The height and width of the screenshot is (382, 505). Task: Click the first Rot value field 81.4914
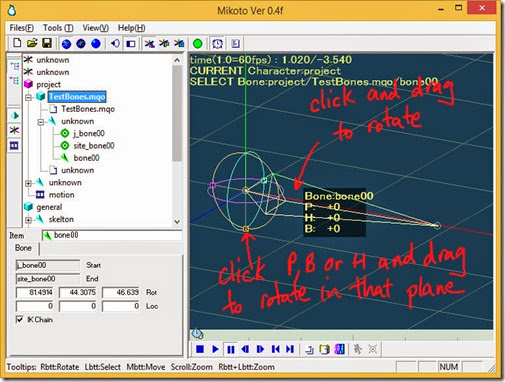point(35,293)
